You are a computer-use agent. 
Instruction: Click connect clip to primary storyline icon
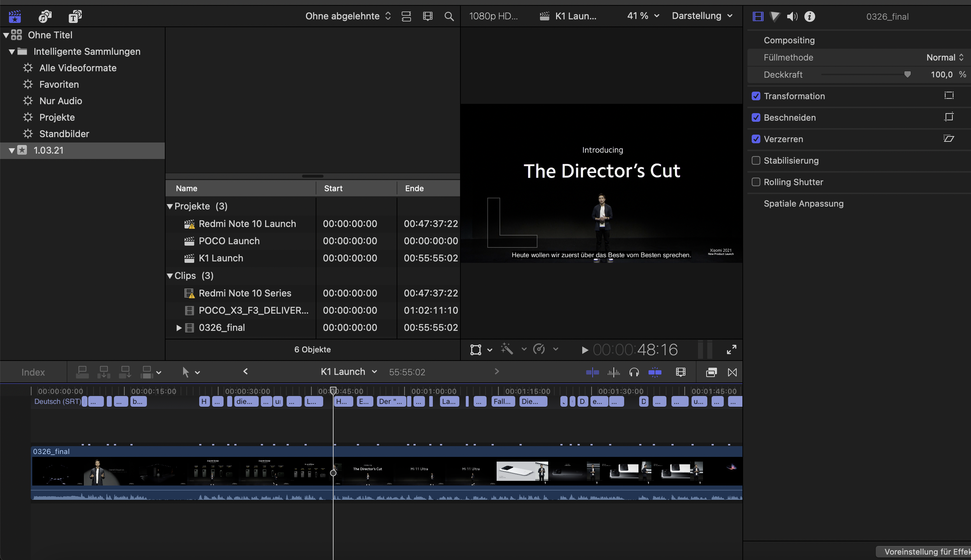(x=82, y=372)
